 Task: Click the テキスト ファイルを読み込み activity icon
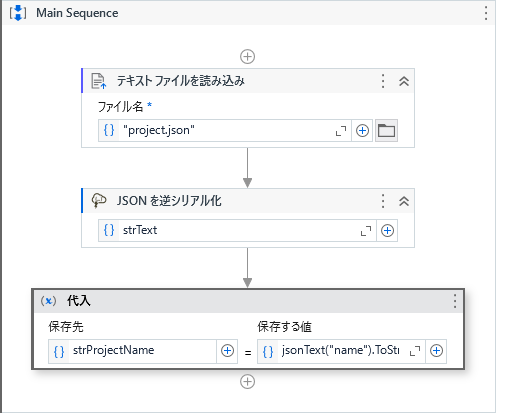coord(99,81)
